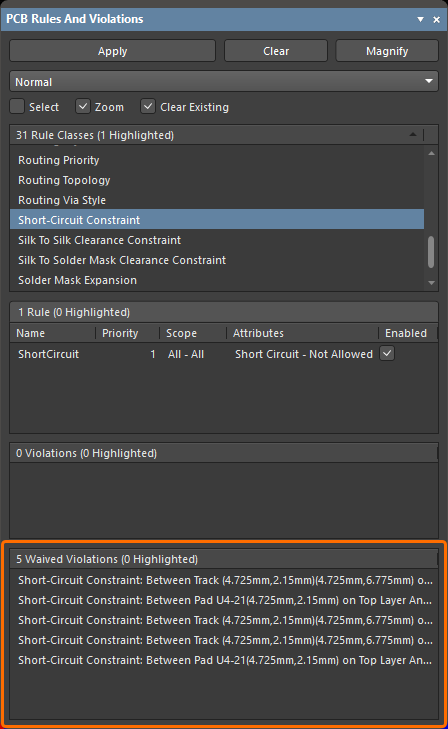Select the first waived Track violation
The width and height of the screenshot is (448, 729).
tap(224, 580)
